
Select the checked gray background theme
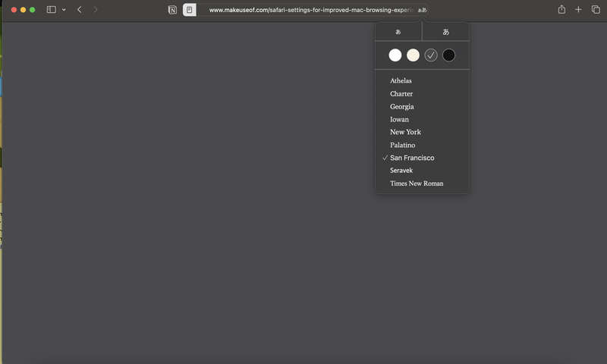point(431,55)
